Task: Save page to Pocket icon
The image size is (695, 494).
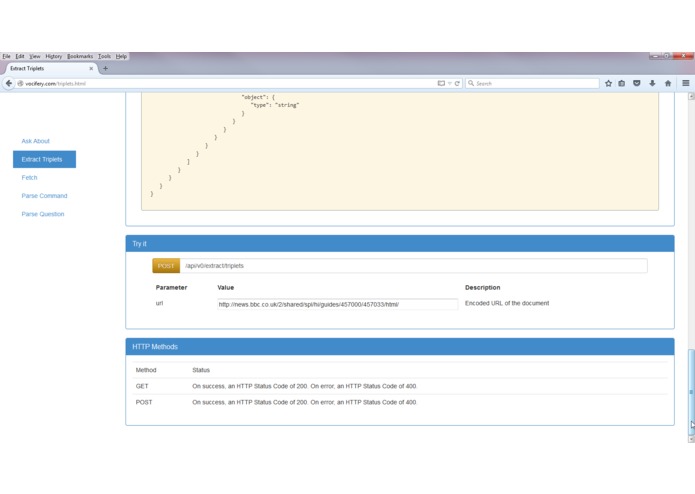Action: pyautogui.click(x=637, y=83)
